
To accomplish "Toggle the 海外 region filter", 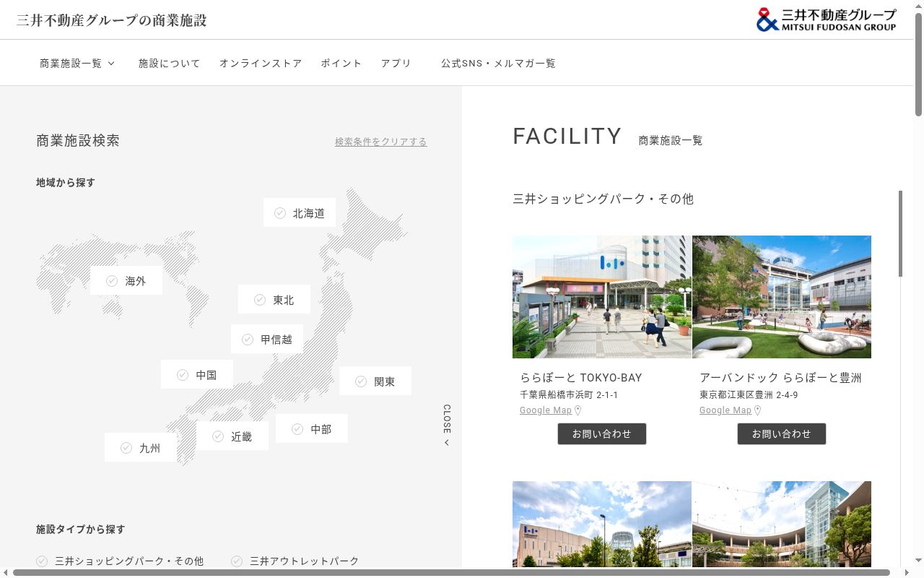I will point(126,281).
